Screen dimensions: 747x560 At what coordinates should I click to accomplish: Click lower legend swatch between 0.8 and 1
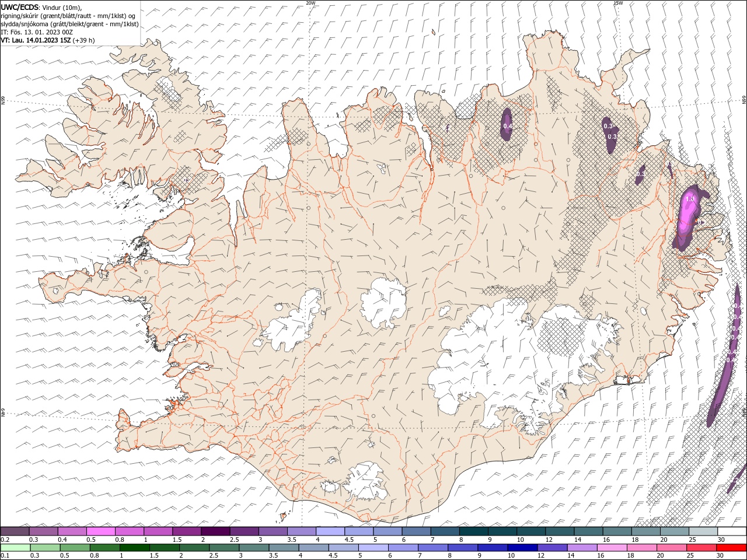click(x=104, y=548)
